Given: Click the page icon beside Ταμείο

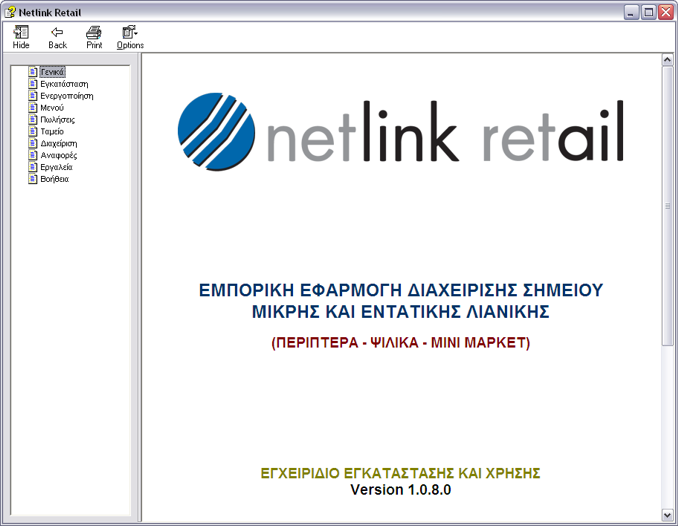Looking at the screenshot, I should (x=33, y=131).
